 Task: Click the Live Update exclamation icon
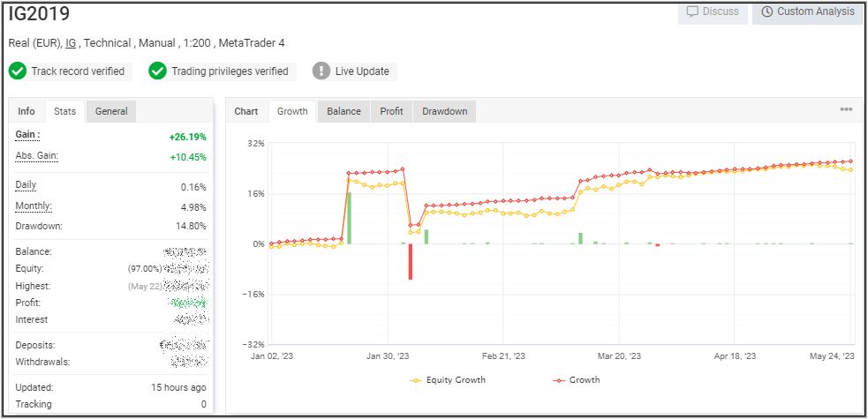[321, 71]
